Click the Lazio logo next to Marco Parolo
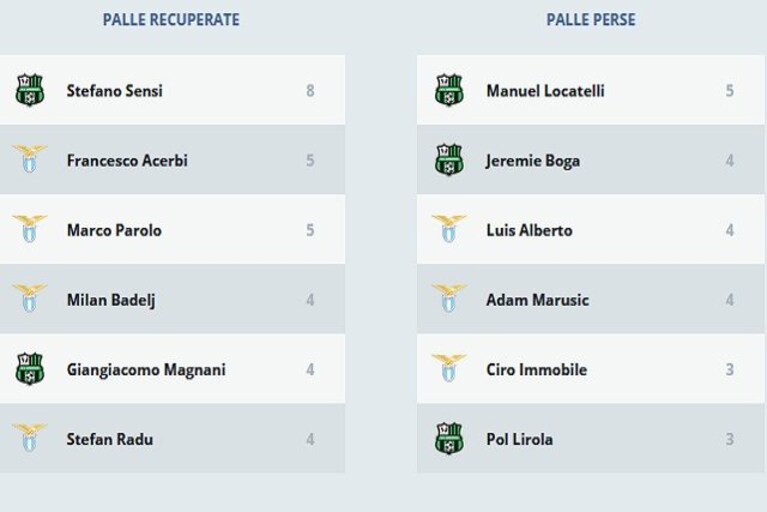767x512 pixels. pyautogui.click(x=29, y=229)
